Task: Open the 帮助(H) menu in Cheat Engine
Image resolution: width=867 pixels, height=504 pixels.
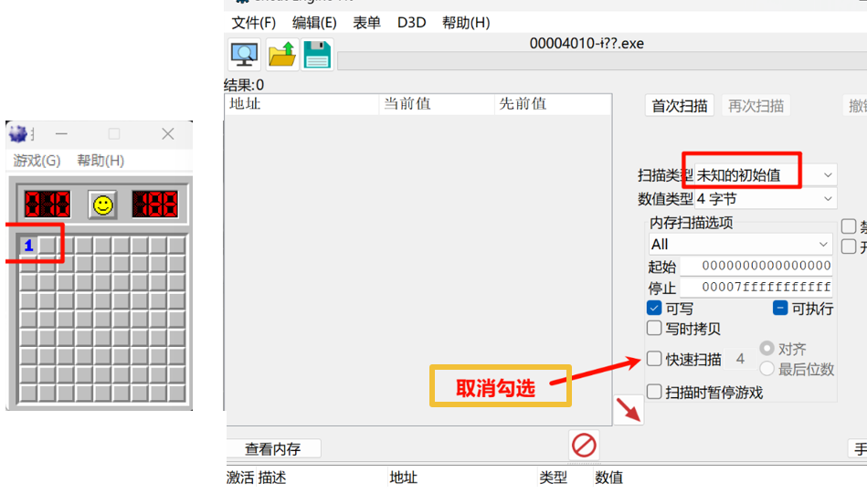Action: tap(466, 23)
